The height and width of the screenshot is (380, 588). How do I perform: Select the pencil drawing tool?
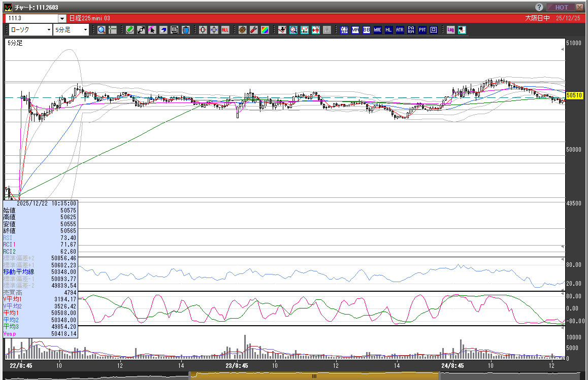(x=129, y=30)
